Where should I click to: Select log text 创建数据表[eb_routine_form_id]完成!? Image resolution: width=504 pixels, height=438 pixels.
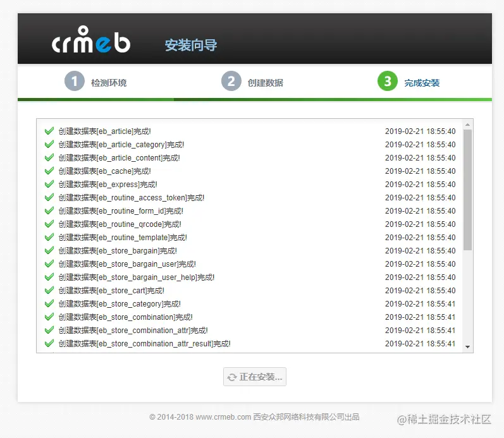(121, 211)
